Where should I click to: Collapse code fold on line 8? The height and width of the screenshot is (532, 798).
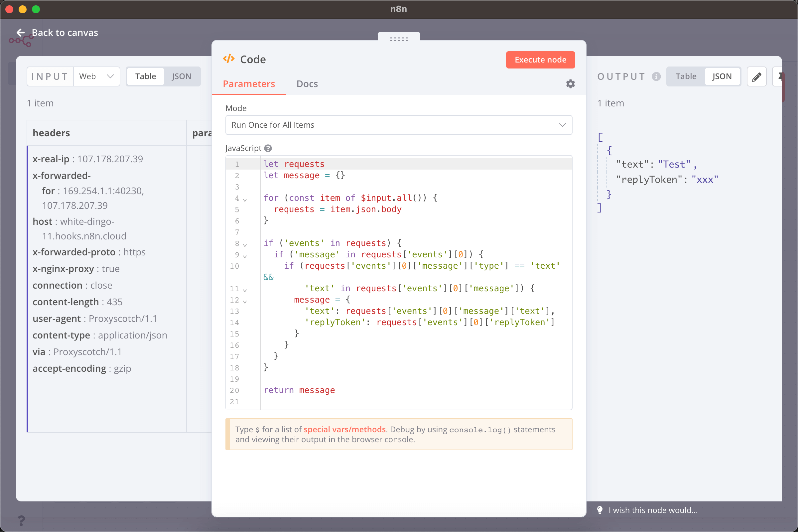tap(245, 245)
